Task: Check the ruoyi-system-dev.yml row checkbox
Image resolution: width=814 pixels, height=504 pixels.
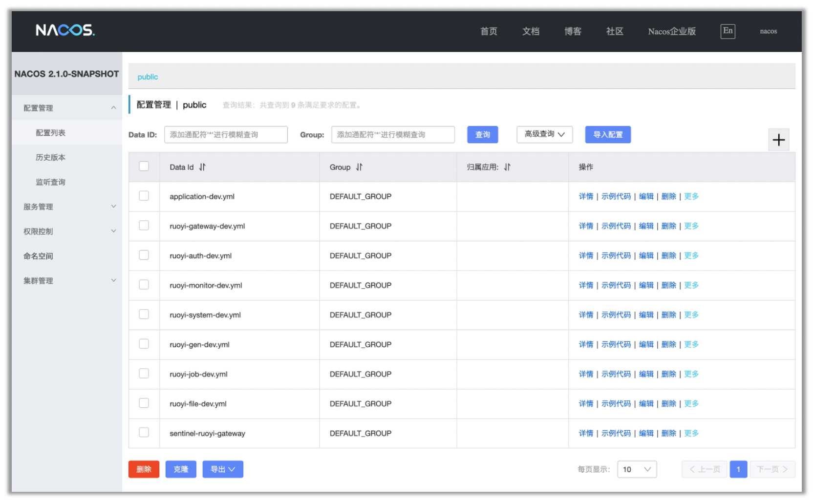Action: coord(144,314)
